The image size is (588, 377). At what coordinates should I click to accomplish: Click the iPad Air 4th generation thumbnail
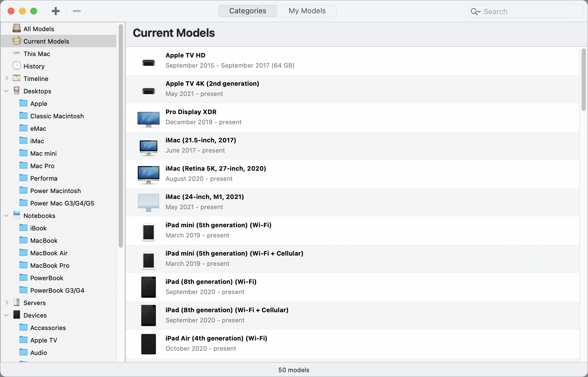click(148, 344)
